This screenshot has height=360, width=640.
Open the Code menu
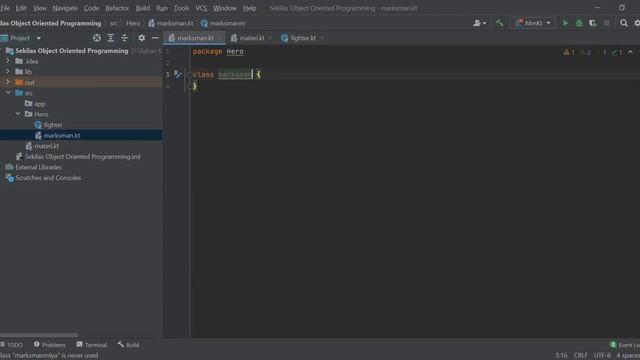[91, 8]
